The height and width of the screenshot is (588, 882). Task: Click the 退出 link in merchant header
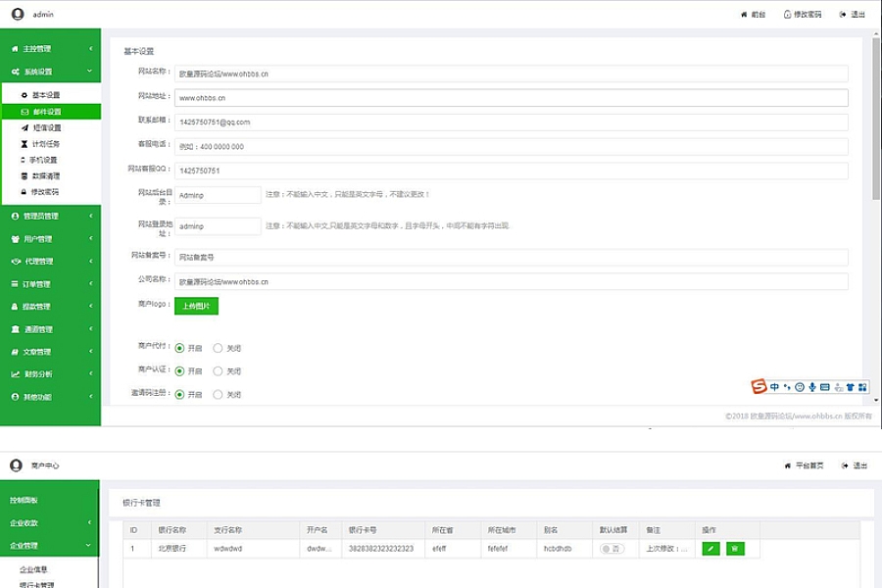(855, 465)
